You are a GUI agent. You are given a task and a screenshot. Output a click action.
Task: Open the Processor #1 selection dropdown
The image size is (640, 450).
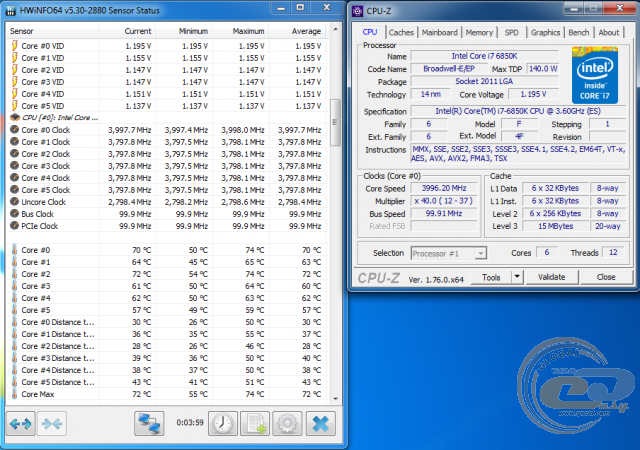(449, 254)
